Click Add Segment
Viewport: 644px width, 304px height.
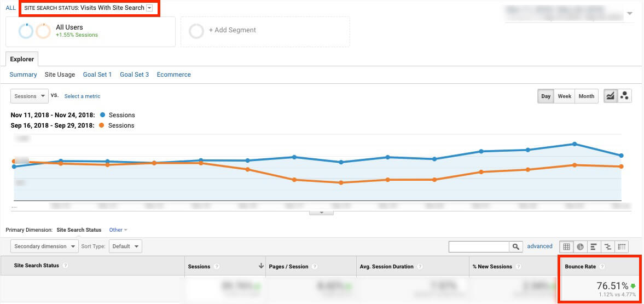click(232, 30)
